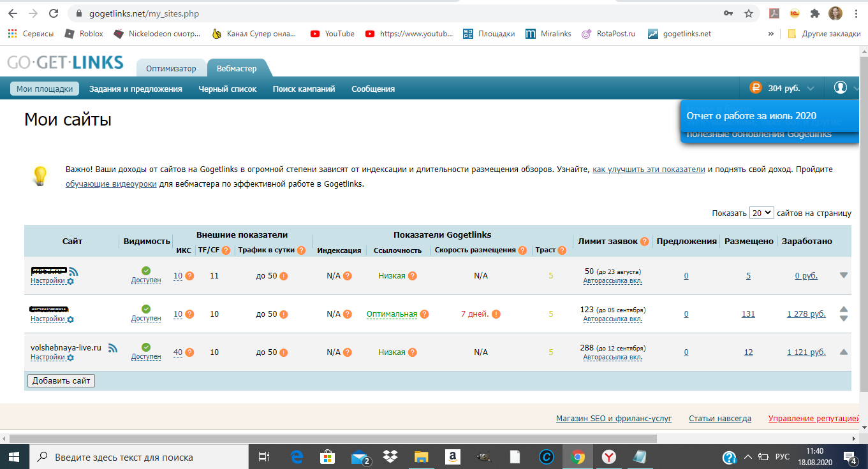Click the help icon next to Оптимальная

coord(424,314)
